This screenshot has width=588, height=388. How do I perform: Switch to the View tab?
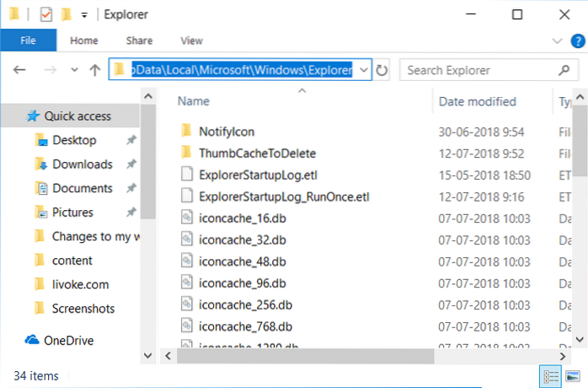(191, 40)
